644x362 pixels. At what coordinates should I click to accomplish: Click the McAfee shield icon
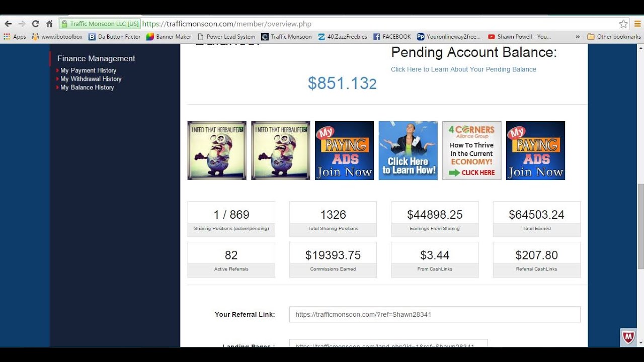tap(628, 337)
